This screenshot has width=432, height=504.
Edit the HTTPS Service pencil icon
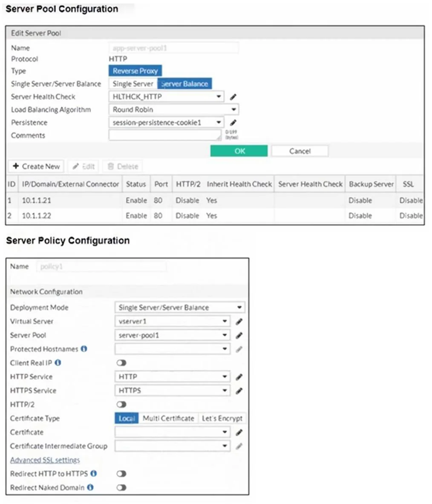coord(239,391)
